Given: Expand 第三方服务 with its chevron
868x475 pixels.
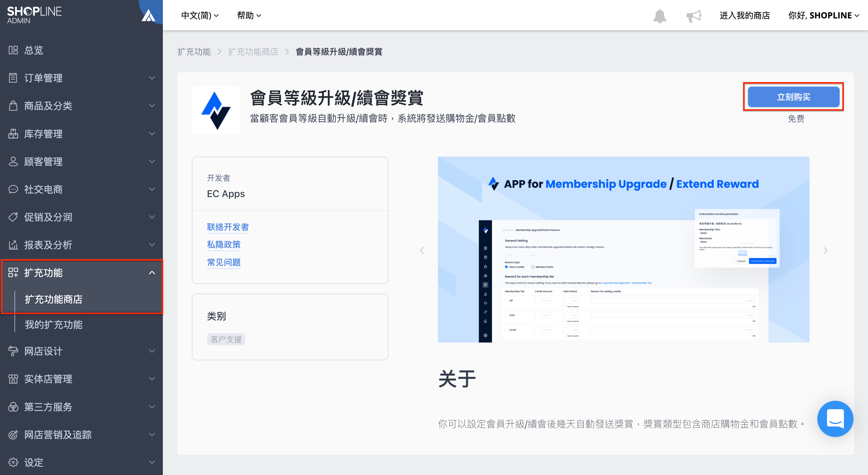Looking at the screenshot, I should point(152,407).
